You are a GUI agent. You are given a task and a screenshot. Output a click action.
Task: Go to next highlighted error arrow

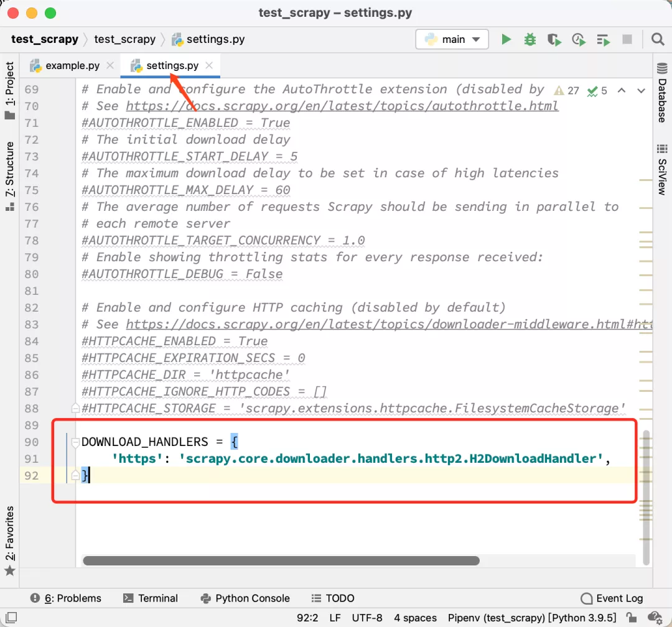click(x=641, y=90)
